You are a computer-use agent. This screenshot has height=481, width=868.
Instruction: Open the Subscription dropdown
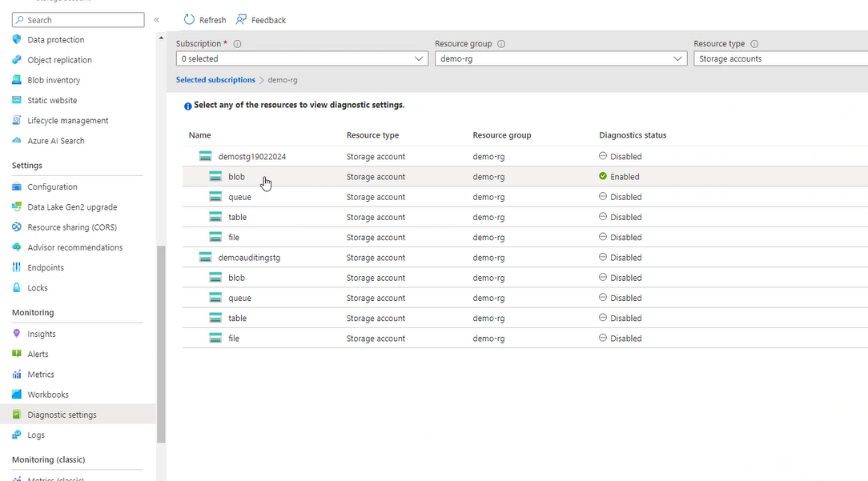[x=302, y=58]
